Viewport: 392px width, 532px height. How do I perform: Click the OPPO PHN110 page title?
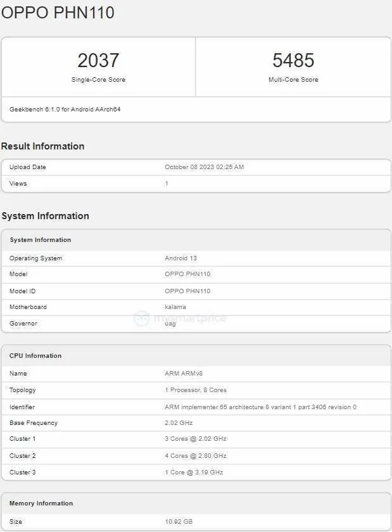[58, 13]
